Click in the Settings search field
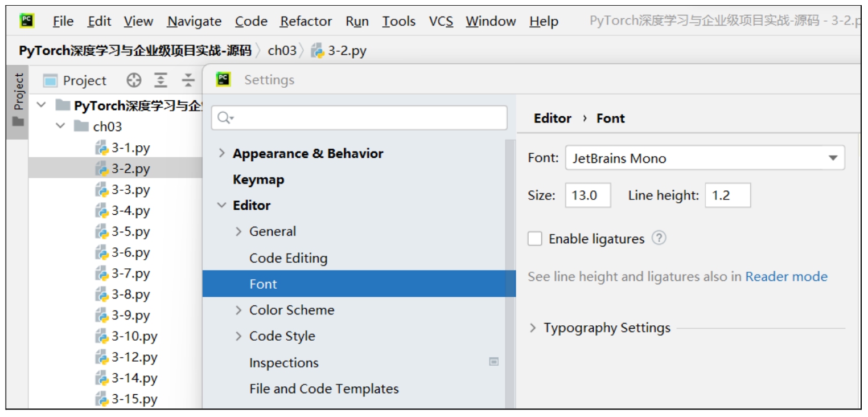Screen dimensions: 868x417 click(359, 118)
